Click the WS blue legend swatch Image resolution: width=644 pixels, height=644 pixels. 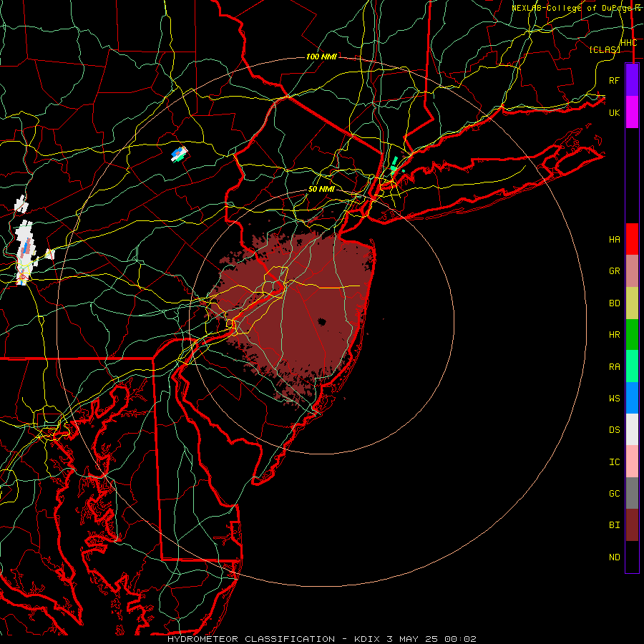point(632,398)
